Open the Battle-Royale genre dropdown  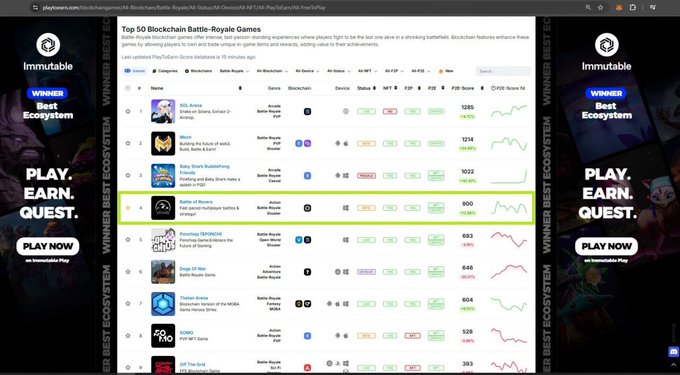(x=234, y=71)
